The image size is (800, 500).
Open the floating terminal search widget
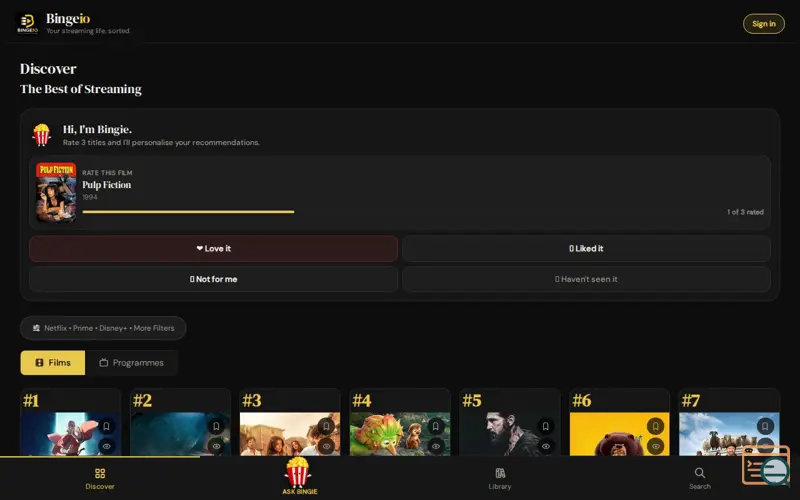coord(766,465)
